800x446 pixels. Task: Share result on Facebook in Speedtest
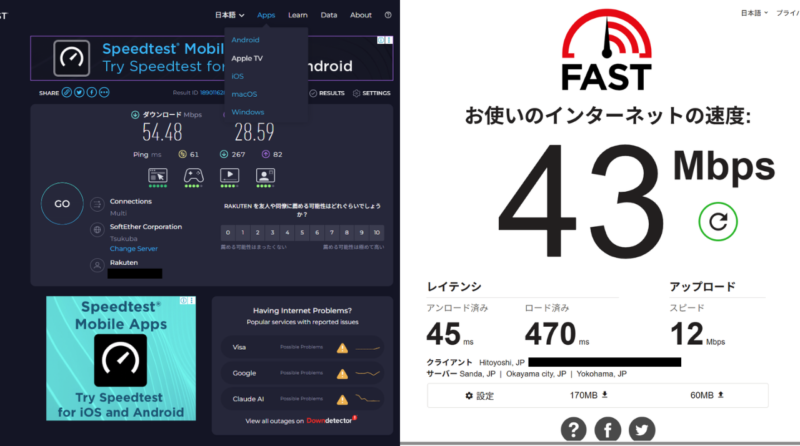91,92
